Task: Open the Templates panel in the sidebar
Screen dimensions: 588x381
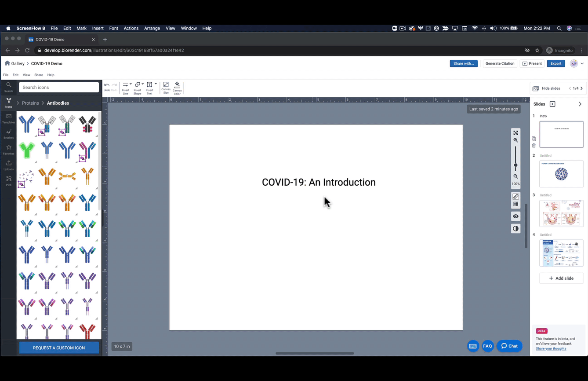Action: click(9, 119)
